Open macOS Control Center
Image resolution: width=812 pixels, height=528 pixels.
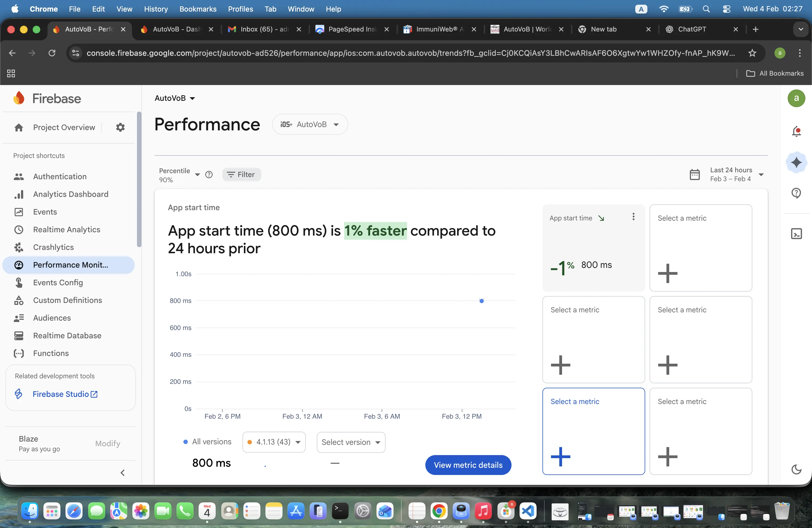[726, 9]
